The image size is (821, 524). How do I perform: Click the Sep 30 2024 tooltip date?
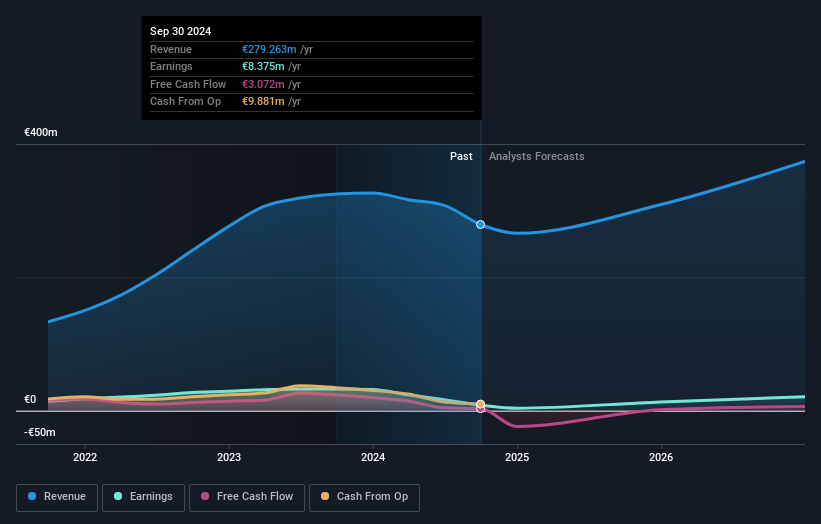coord(181,31)
